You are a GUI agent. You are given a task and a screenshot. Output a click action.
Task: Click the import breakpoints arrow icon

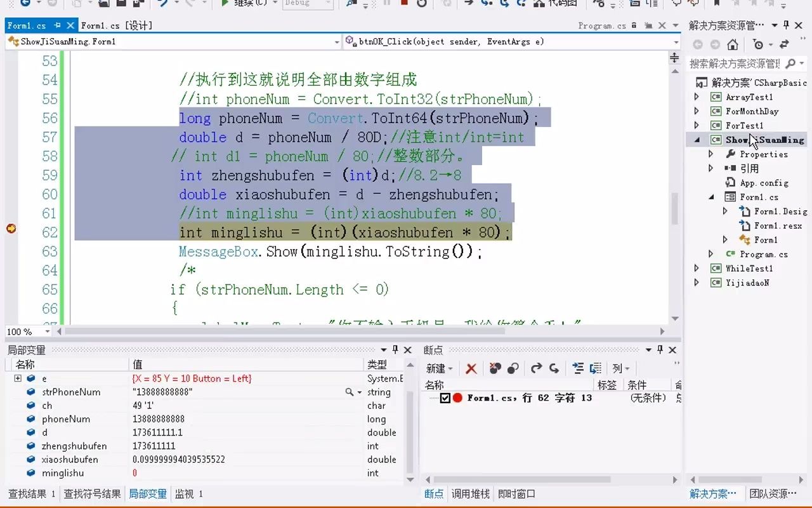coord(554,368)
